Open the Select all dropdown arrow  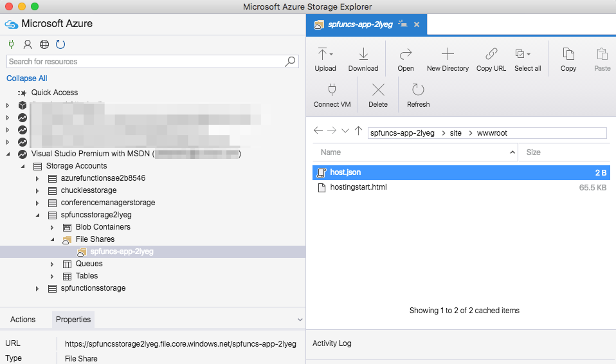point(529,54)
